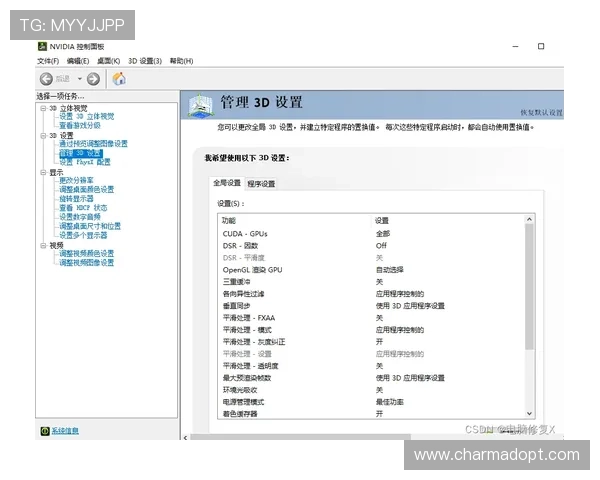Click the horizontal scrollbar left arrow
Viewport: 600px width, 480px height.
(186, 437)
